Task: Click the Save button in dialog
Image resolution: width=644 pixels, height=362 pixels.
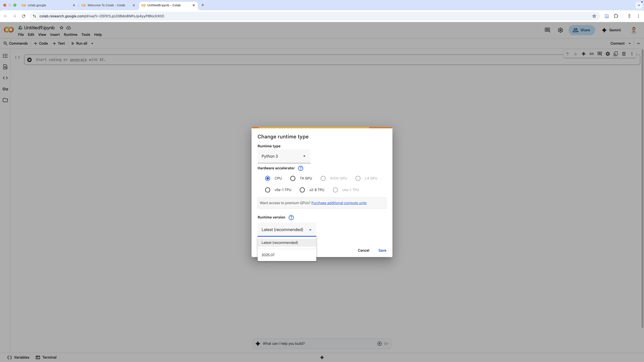Action: click(x=382, y=250)
